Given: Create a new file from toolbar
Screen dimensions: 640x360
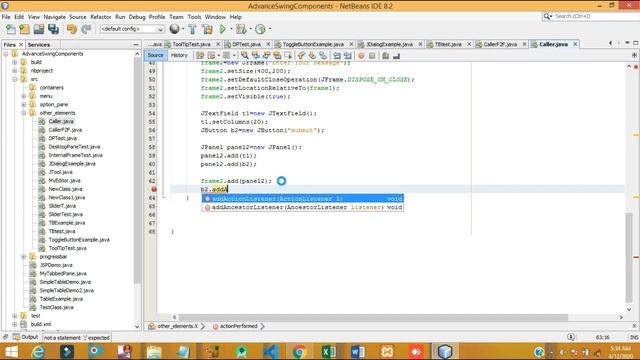Looking at the screenshot, I should [x=11, y=29].
